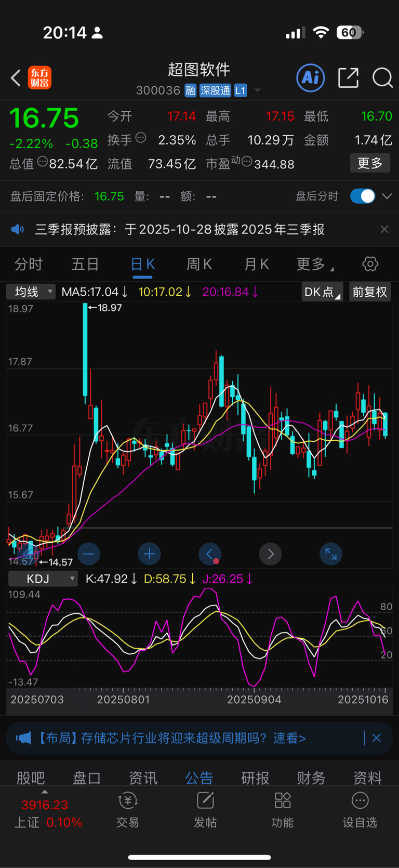Viewport: 399px width, 868px height.
Task: Tap the L1 quote level badge
Action: [240, 91]
